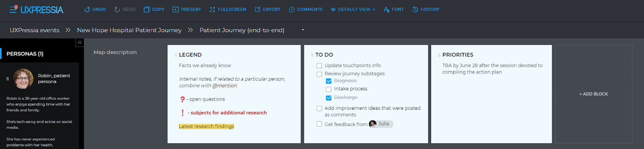The width and height of the screenshot is (644, 149).
Task: Open the Font settings in the toolbar
Action: coord(394,9)
